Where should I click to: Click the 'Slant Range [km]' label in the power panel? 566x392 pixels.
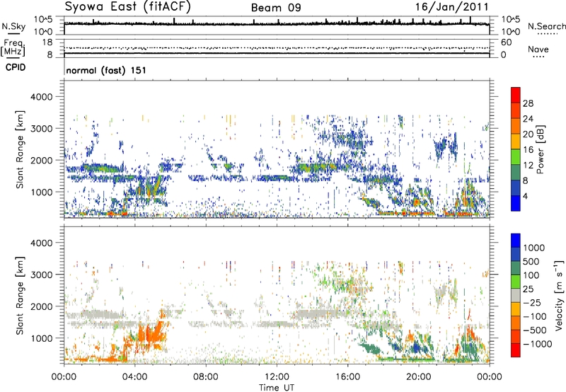(20, 149)
